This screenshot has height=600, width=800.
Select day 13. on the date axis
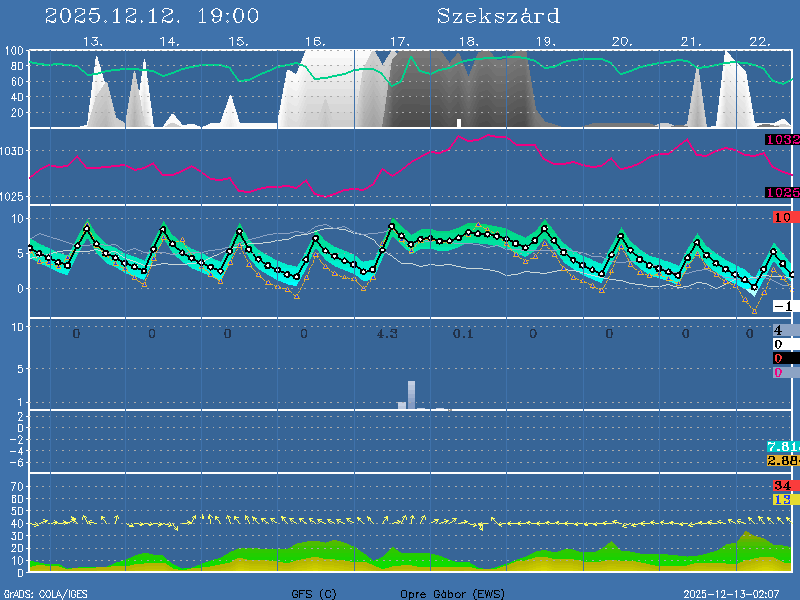93,41
